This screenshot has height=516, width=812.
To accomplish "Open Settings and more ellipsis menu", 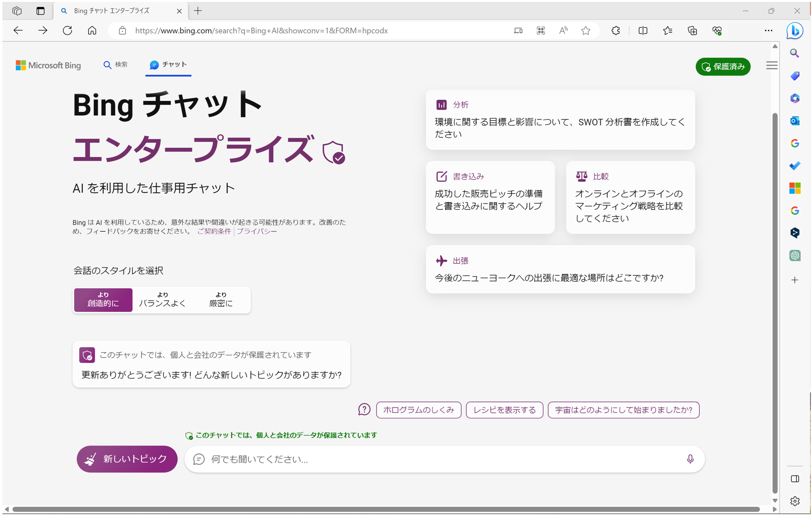I will (768, 30).
